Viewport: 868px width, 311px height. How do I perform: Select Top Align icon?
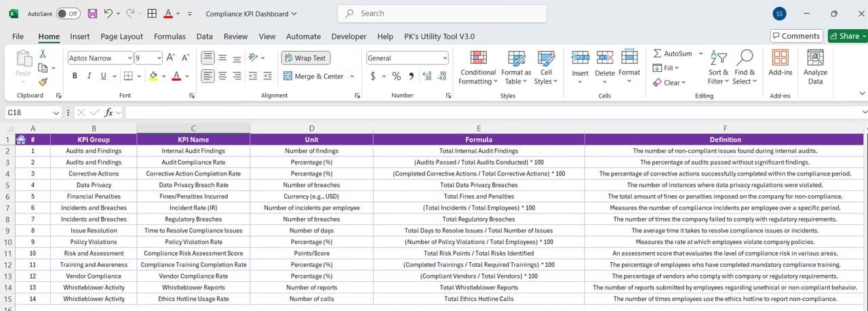click(208, 58)
